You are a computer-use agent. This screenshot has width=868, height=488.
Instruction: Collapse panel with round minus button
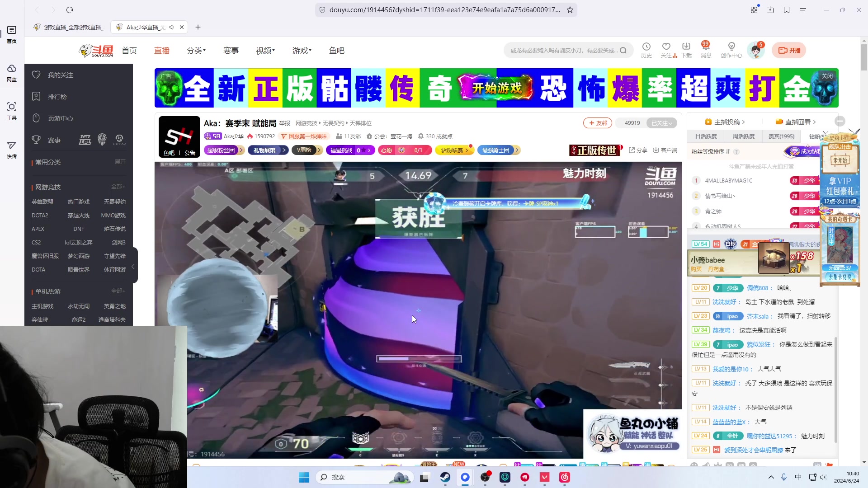pyautogui.click(x=840, y=121)
